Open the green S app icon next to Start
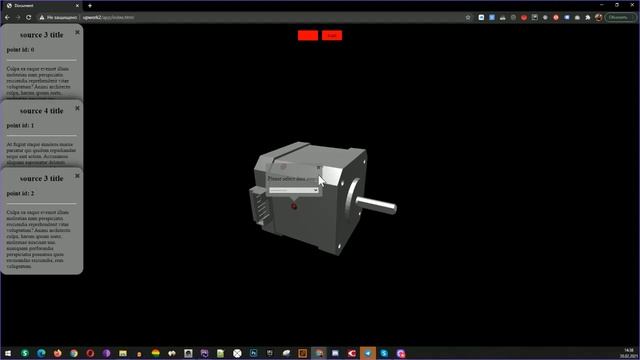The width and height of the screenshot is (640, 360). (25, 353)
